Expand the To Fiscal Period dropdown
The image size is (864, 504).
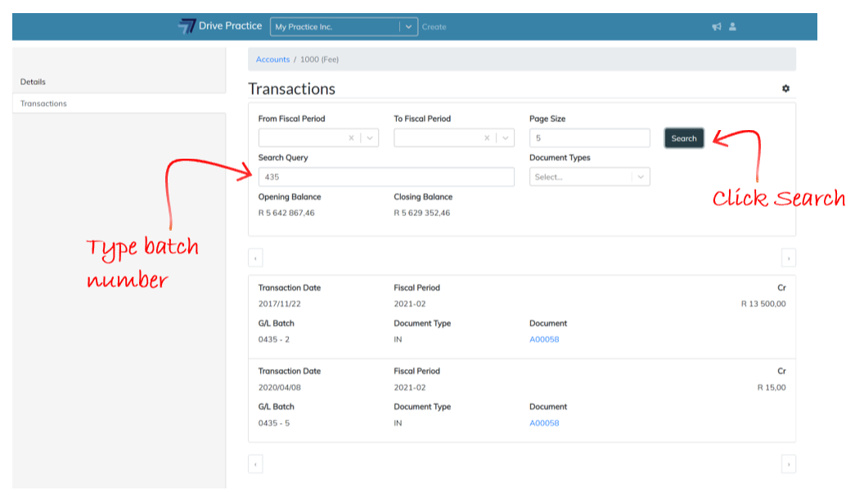[x=506, y=138]
